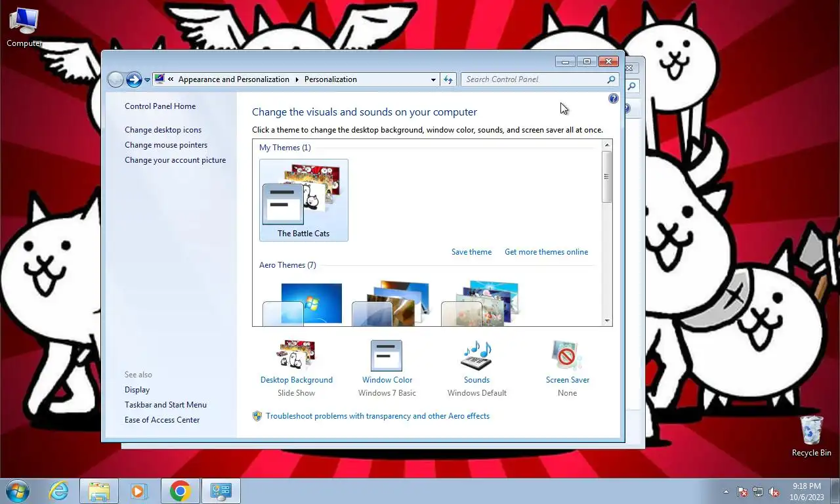Click Appearance and Personalization breadcrumb

coord(234,79)
